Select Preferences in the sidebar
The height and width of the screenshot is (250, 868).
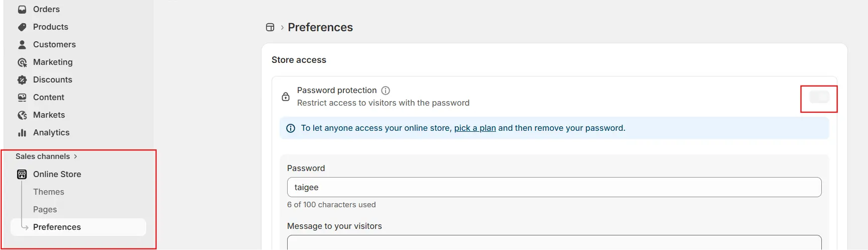(x=57, y=227)
